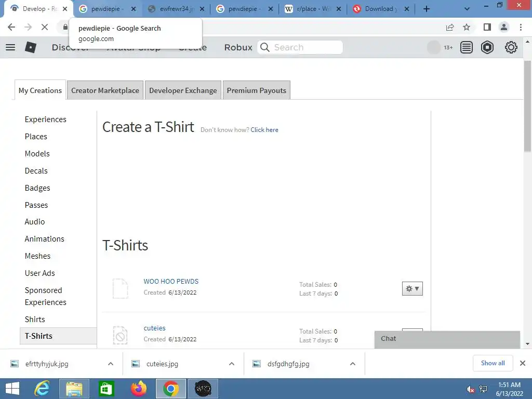Screen dimensions: 532x399
Task: Open Windows Start menu
Action: pos(12,389)
